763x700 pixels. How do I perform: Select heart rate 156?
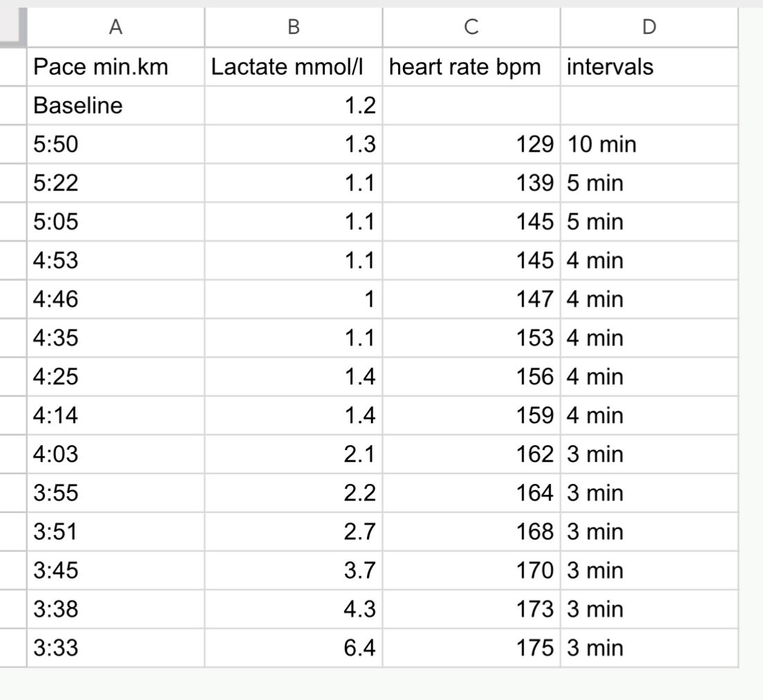coord(471,377)
